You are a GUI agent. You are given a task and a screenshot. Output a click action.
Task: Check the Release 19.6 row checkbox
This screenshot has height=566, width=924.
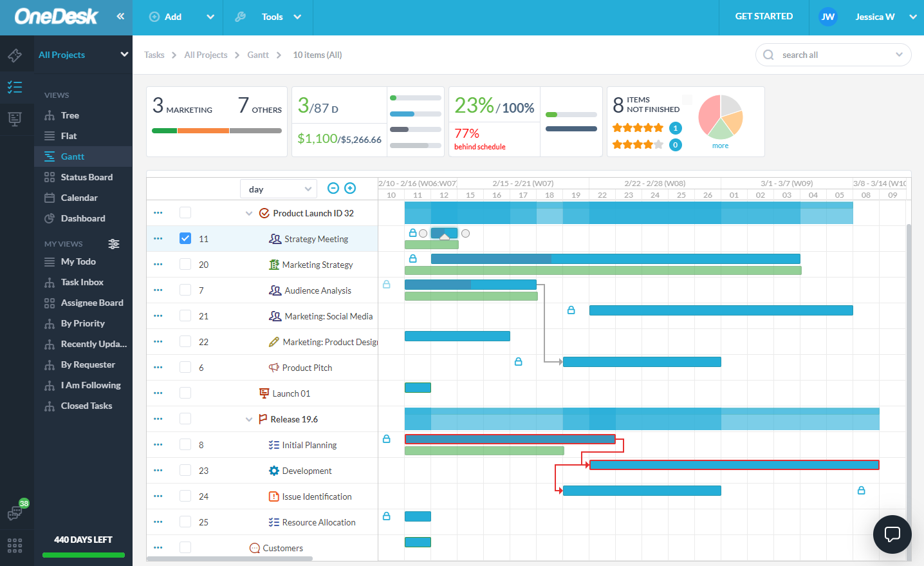coord(185,419)
